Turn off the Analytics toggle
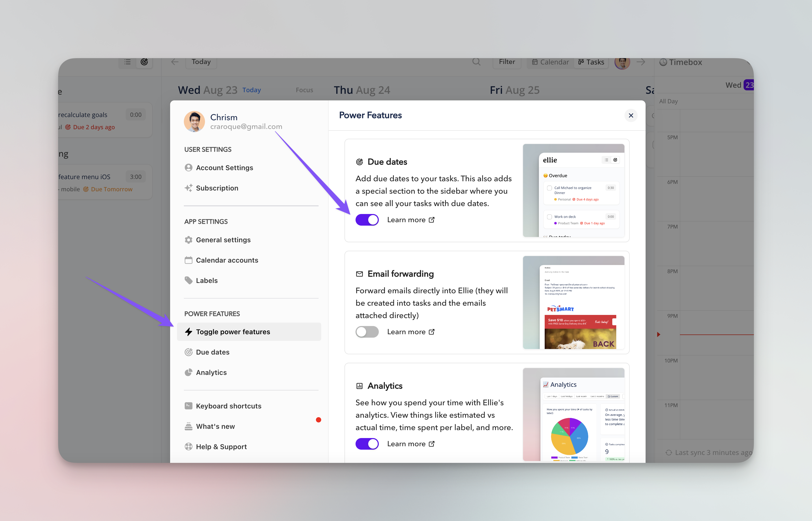Viewport: 812px width, 521px height. (x=367, y=444)
